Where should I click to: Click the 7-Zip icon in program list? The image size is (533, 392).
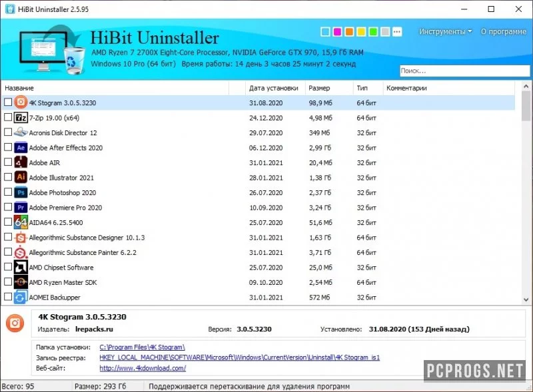click(x=21, y=118)
